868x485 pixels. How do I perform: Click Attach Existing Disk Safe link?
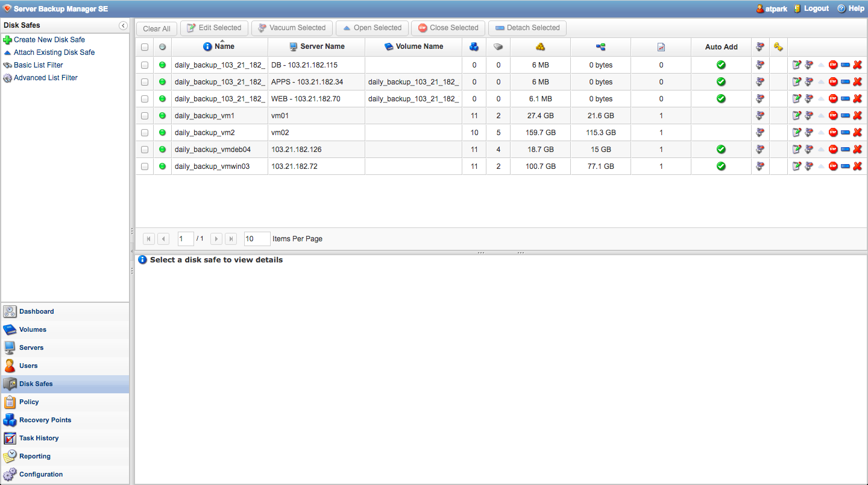click(54, 52)
